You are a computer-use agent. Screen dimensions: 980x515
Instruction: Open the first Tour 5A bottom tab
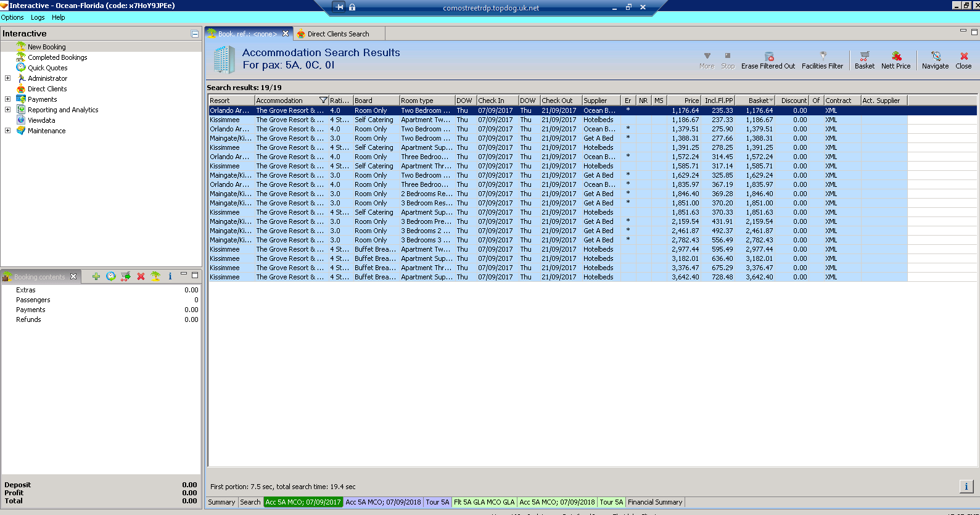[x=437, y=502]
